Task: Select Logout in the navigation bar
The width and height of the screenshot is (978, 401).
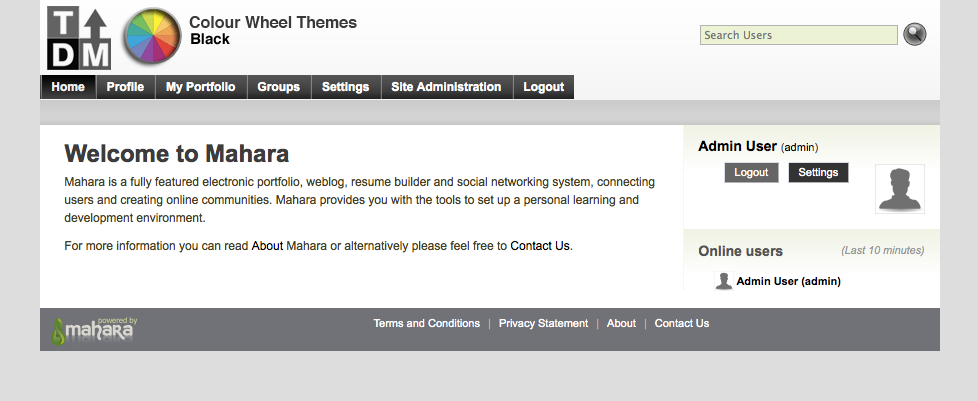Action: tap(543, 87)
